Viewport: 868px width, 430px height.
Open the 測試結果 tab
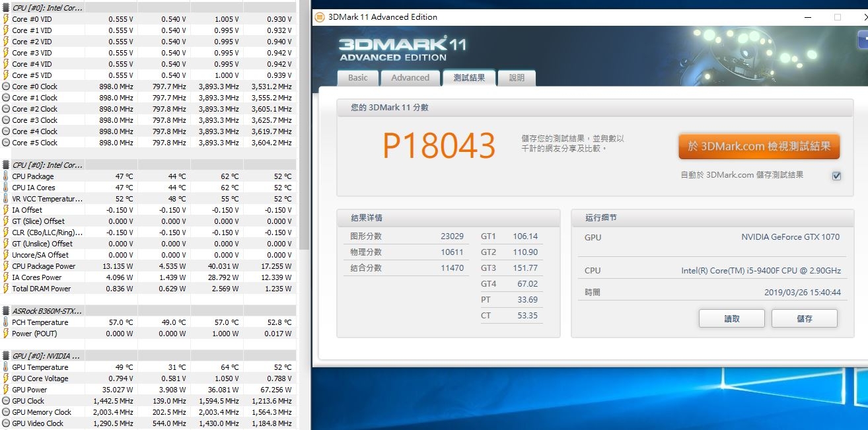pyautogui.click(x=469, y=77)
